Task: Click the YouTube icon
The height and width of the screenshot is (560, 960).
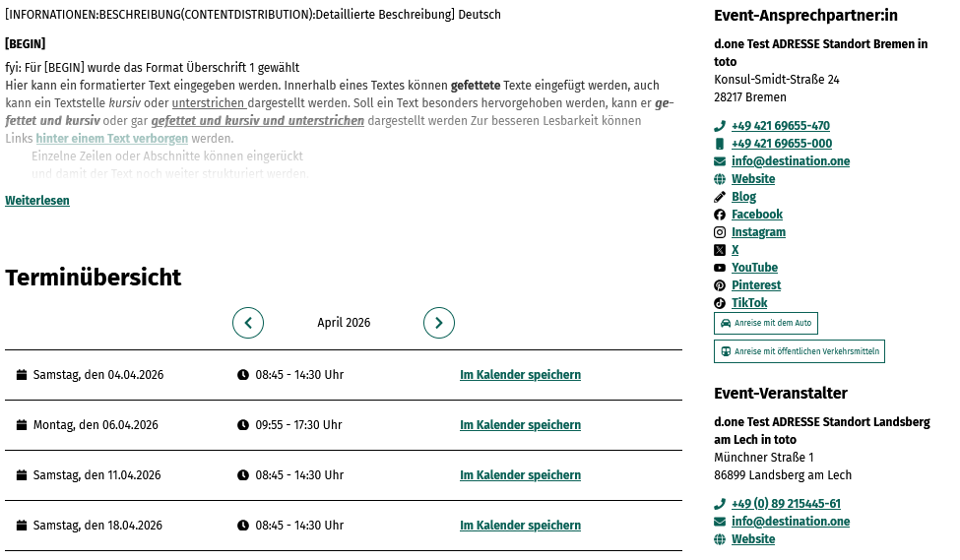Action: [720, 268]
